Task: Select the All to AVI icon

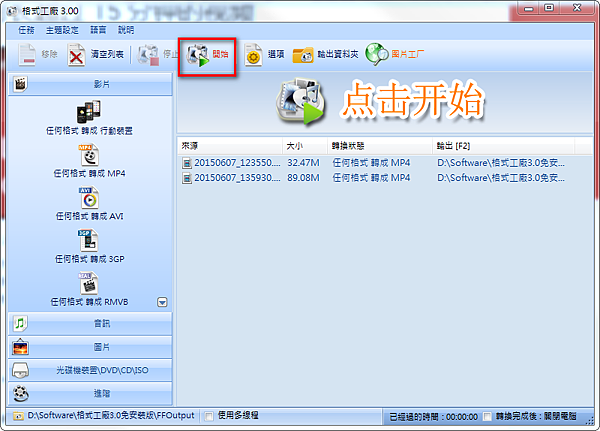Action: [89, 198]
